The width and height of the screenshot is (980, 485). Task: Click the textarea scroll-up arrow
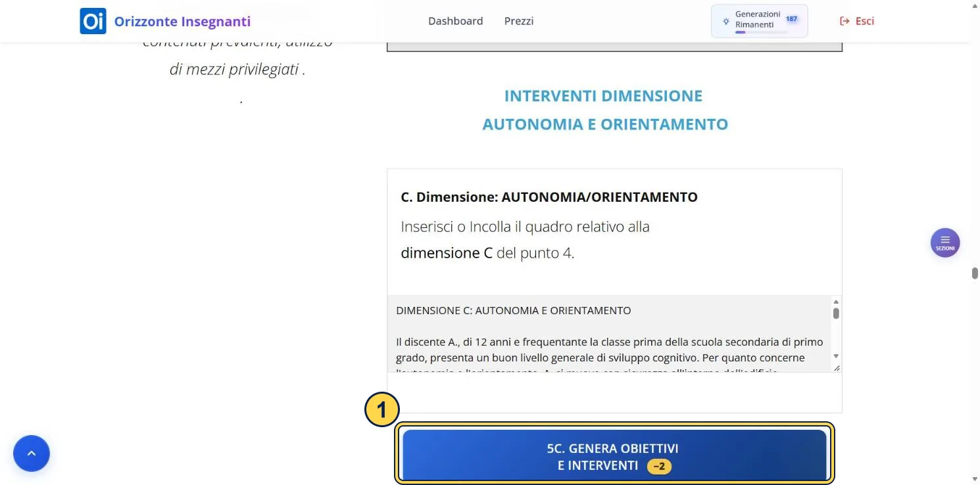click(836, 301)
